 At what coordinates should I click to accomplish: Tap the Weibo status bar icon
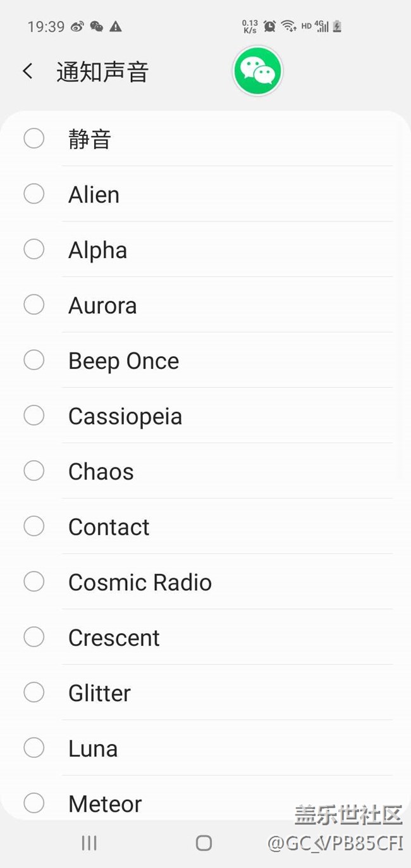[x=77, y=27]
